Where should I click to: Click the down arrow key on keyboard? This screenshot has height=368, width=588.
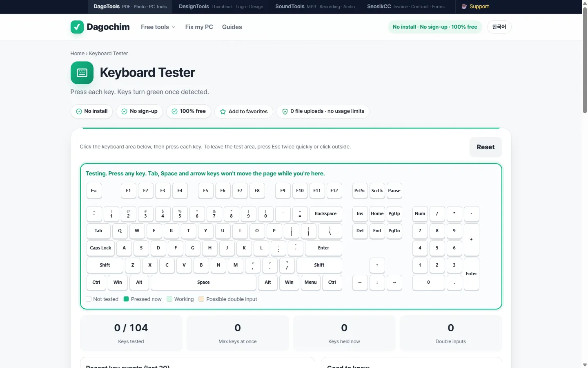377,283
